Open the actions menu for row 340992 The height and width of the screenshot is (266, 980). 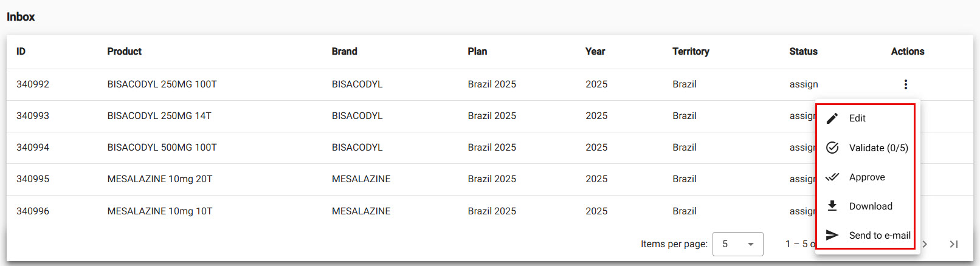tap(905, 84)
